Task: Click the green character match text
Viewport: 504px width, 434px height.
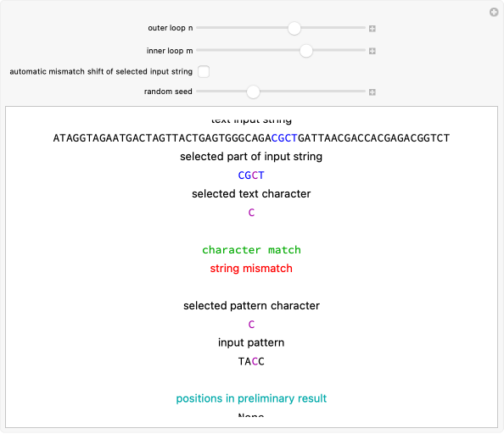Action: pyautogui.click(x=251, y=250)
